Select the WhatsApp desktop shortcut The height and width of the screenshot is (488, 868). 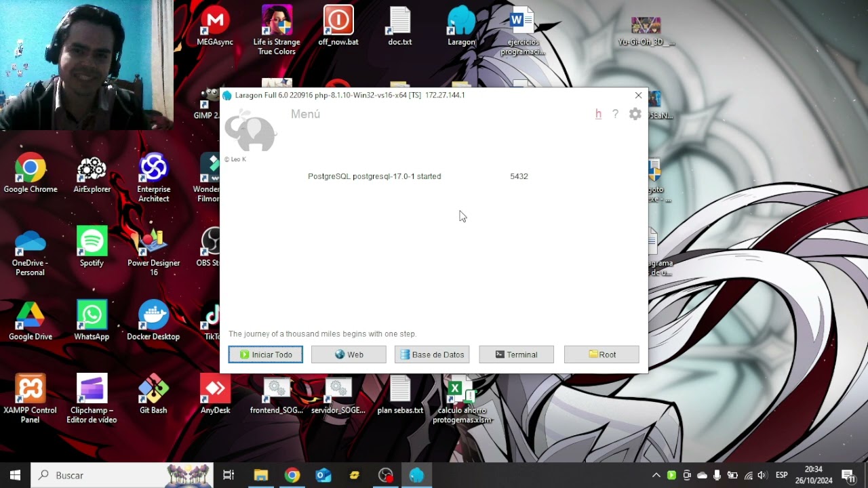coord(92,321)
